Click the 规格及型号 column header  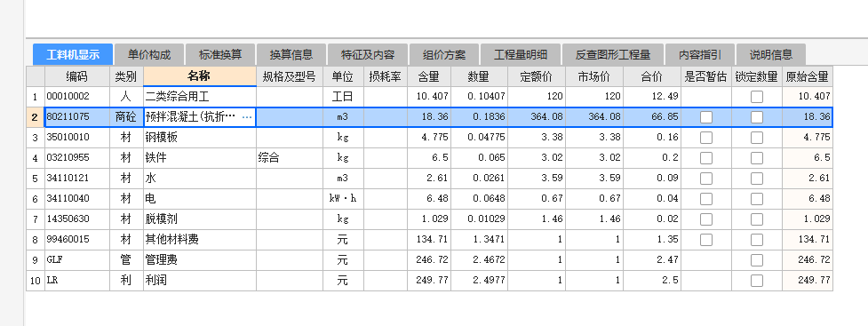pyautogui.click(x=290, y=76)
